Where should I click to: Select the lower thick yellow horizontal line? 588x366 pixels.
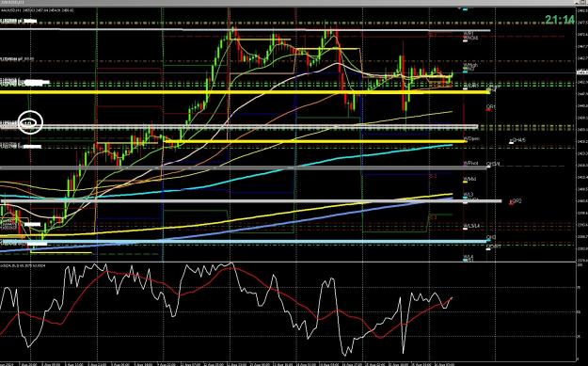point(315,141)
